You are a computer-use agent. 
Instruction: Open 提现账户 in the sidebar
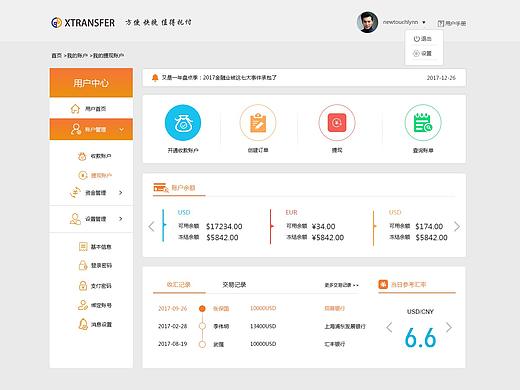click(95, 175)
